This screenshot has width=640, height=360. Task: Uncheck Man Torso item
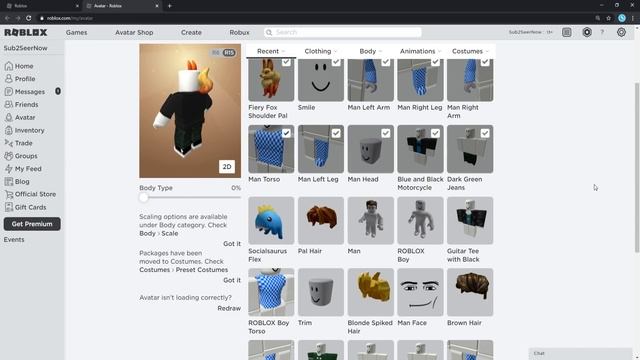point(286,133)
